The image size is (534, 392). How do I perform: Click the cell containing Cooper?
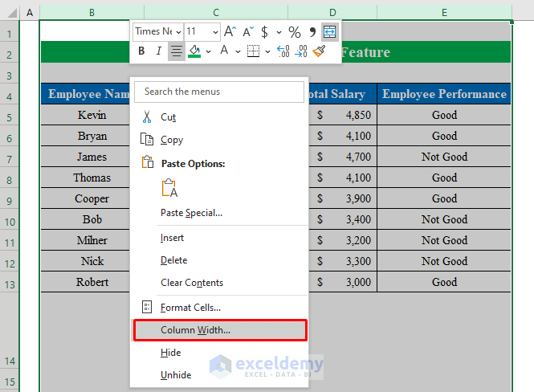click(85, 198)
